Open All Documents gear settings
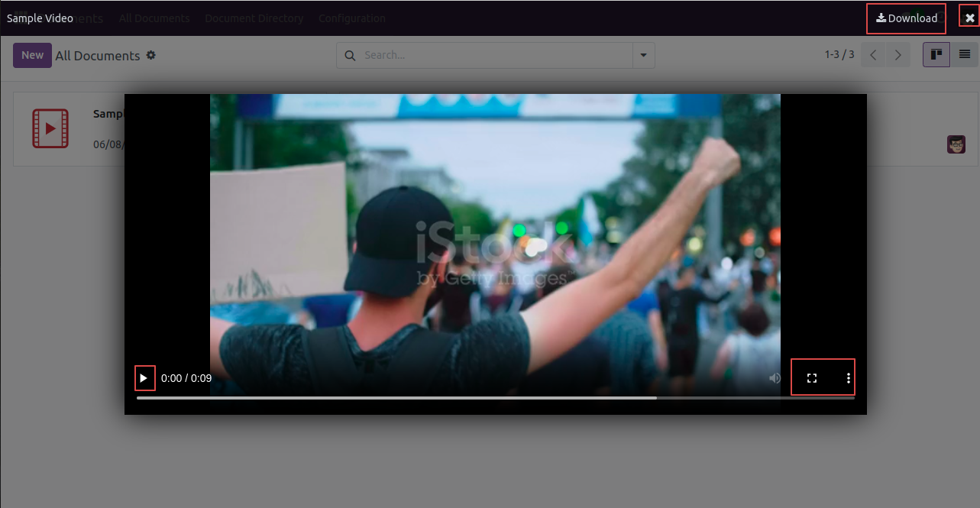 (x=151, y=55)
